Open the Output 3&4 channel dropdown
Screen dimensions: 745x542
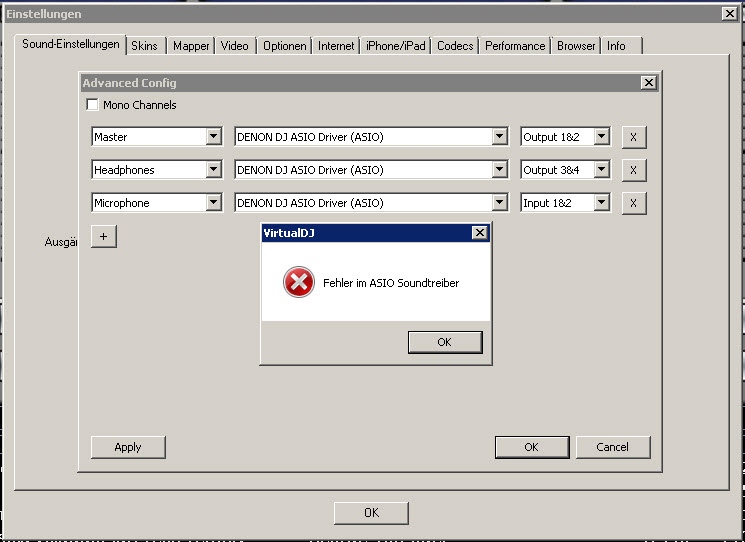(602, 170)
